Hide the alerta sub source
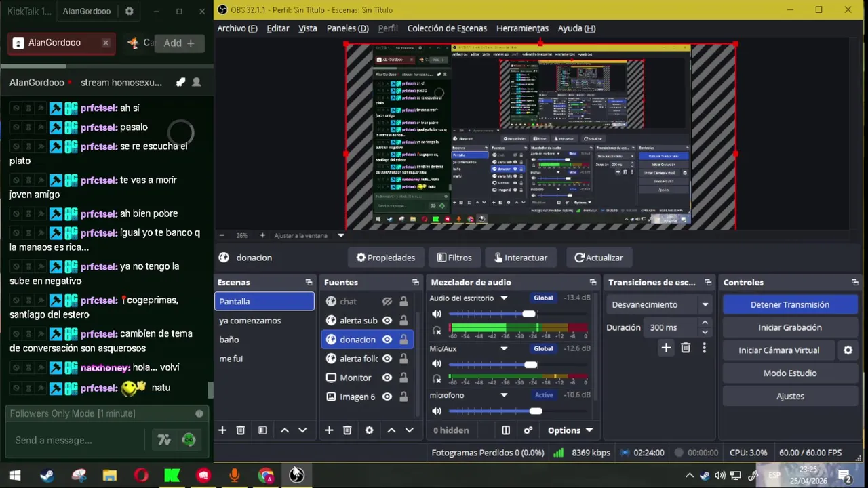This screenshot has width=868, height=488. 387,321
